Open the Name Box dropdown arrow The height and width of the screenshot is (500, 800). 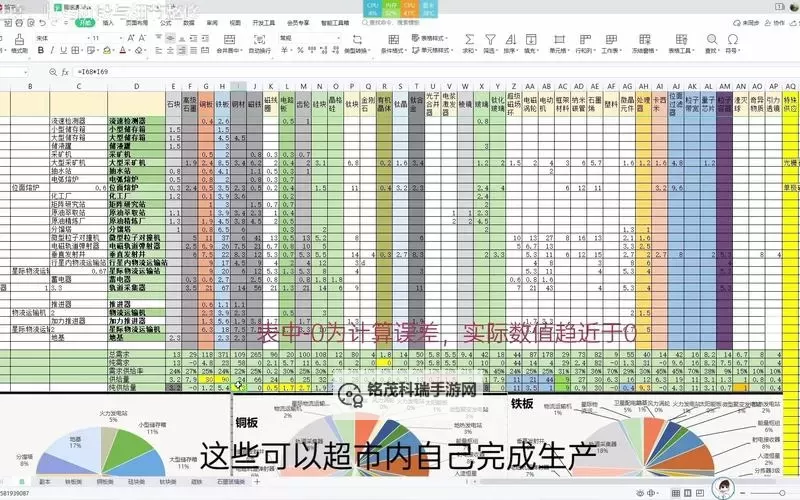26,72
